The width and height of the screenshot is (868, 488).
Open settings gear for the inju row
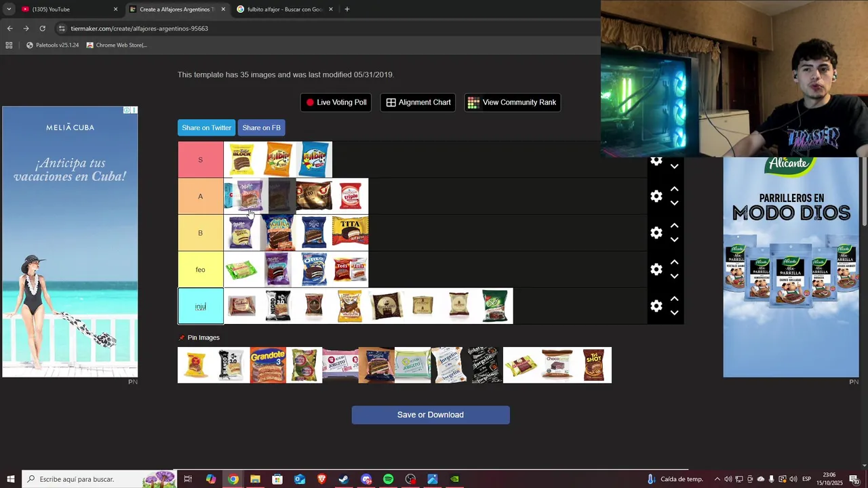[x=656, y=306]
